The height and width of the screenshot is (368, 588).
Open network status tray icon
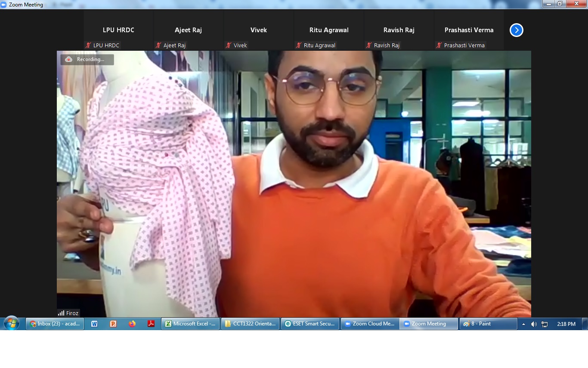(x=545, y=324)
